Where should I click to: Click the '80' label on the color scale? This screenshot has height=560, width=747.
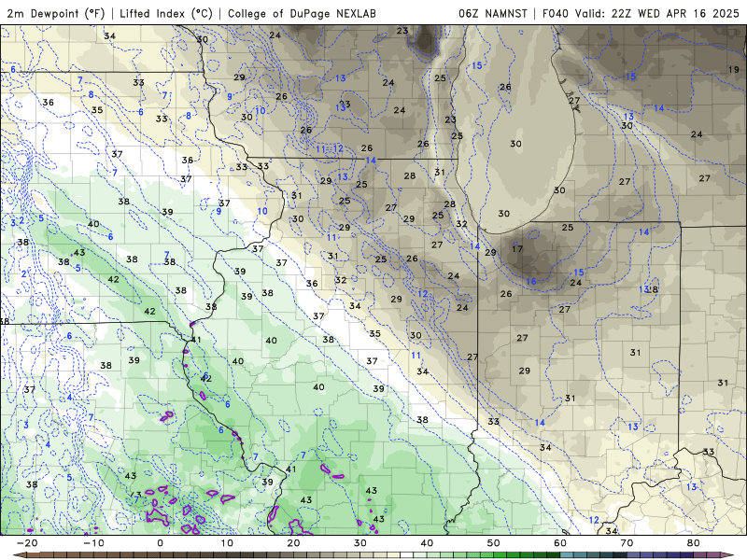(x=694, y=543)
